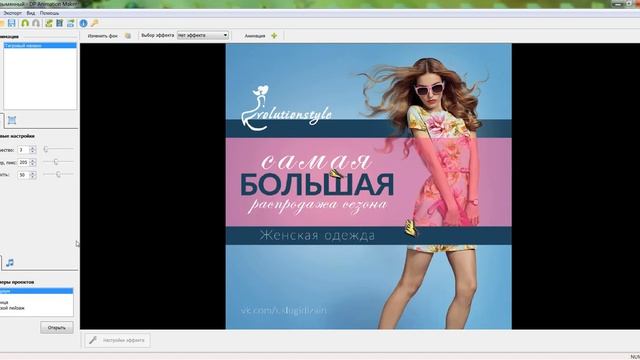Click the green-blue export arrows toolbar icon
The width and height of the screenshot is (640, 360).
(x=71, y=23)
